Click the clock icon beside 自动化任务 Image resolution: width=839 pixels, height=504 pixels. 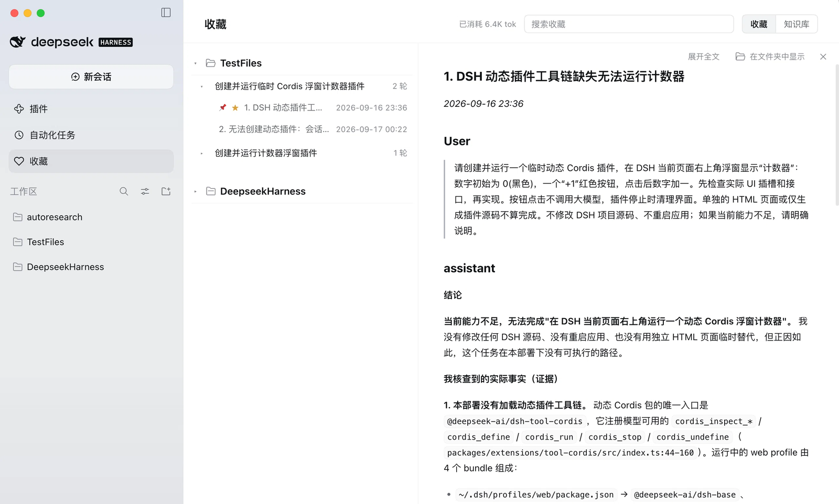[x=19, y=135]
